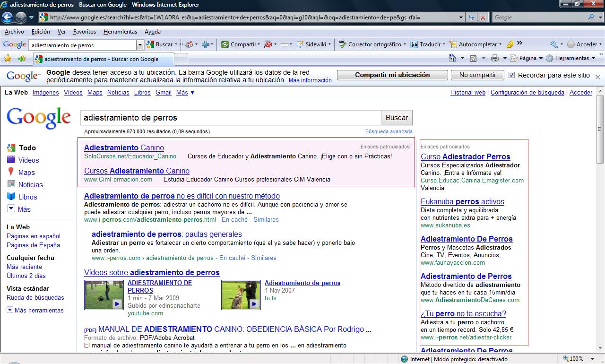Open the address bar URL history dropdown

point(461,17)
